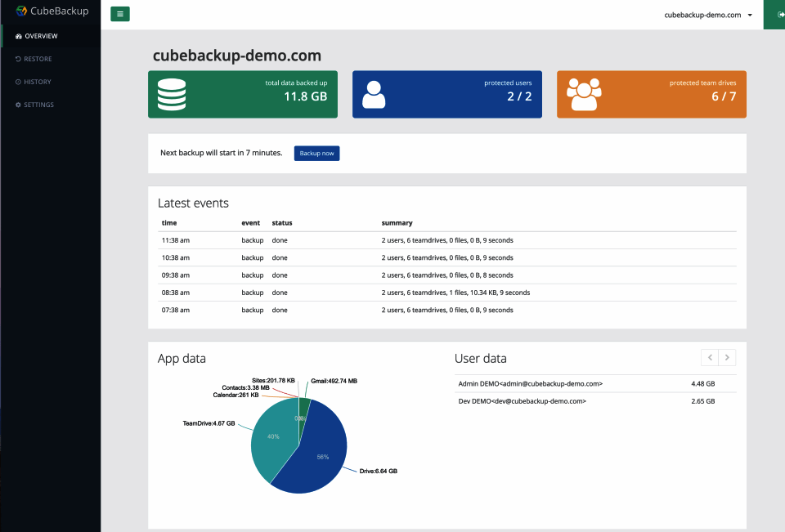The image size is (785, 532).
Task: Click the Restore arrow icon in sidebar
Action: click(17, 59)
